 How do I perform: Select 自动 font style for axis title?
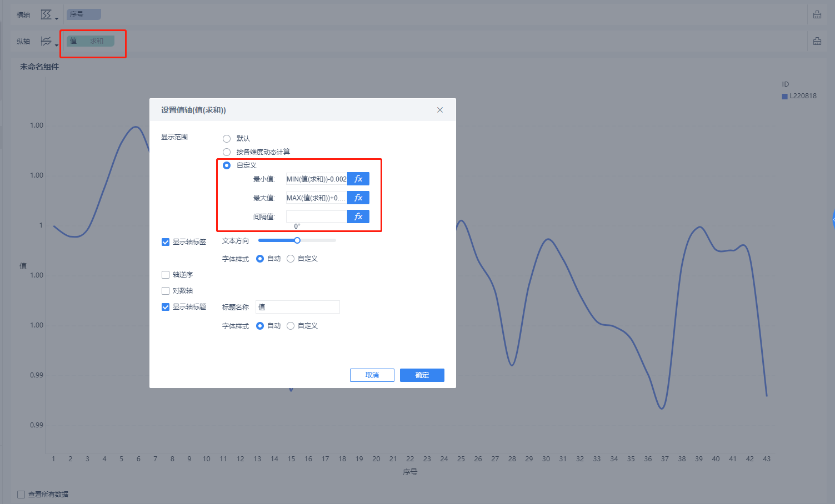tap(260, 326)
